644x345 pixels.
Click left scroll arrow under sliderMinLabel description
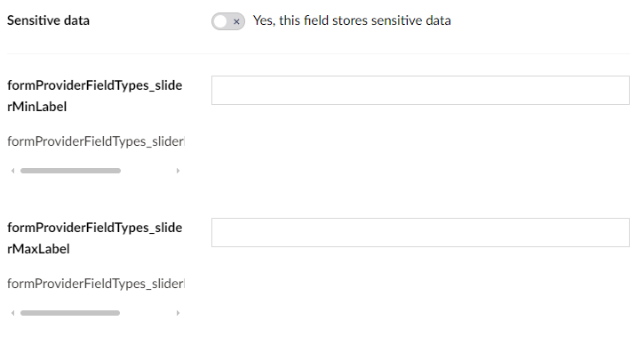[12, 171]
